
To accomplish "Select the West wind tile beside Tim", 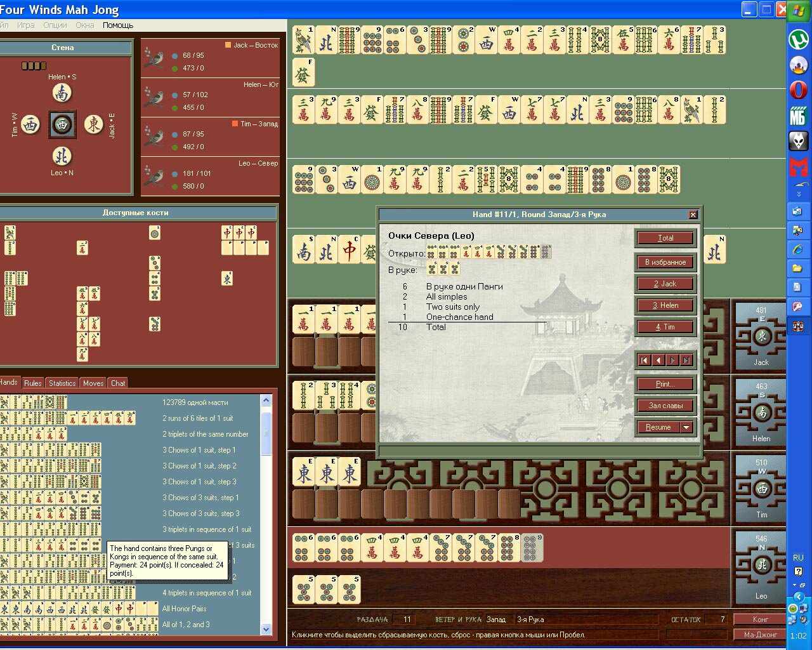I will 31,124.
